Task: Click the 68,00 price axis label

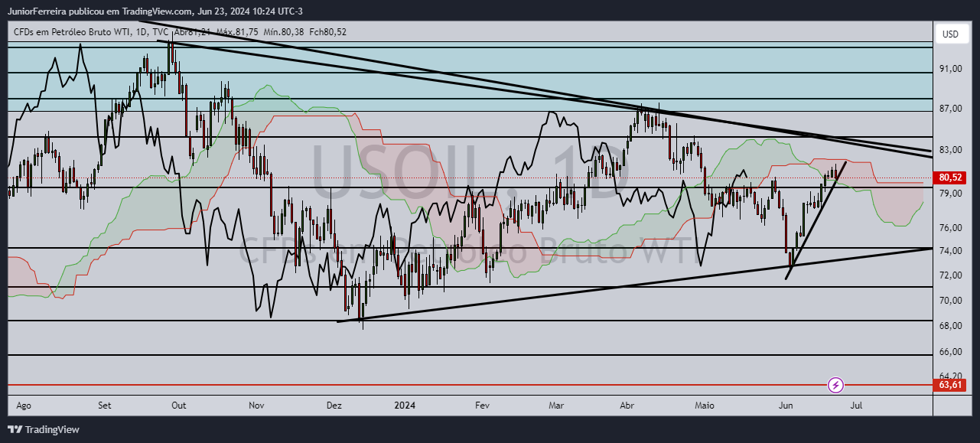Action: (950, 326)
